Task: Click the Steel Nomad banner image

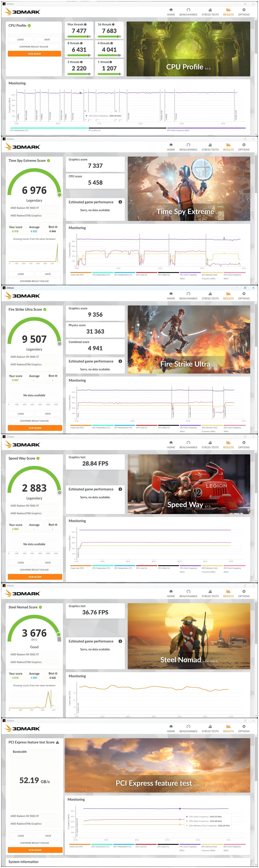Action: click(x=189, y=636)
